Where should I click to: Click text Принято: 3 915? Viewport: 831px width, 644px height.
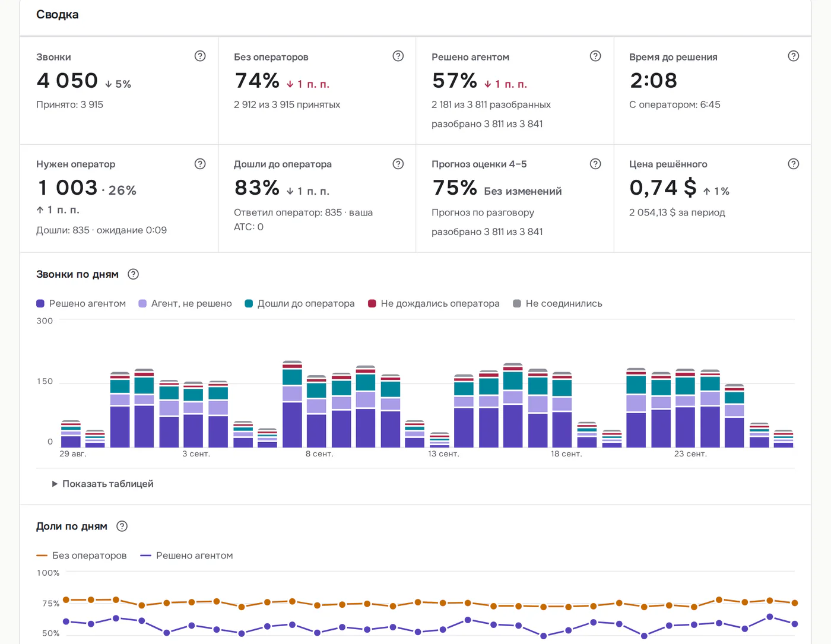(70, 104)
